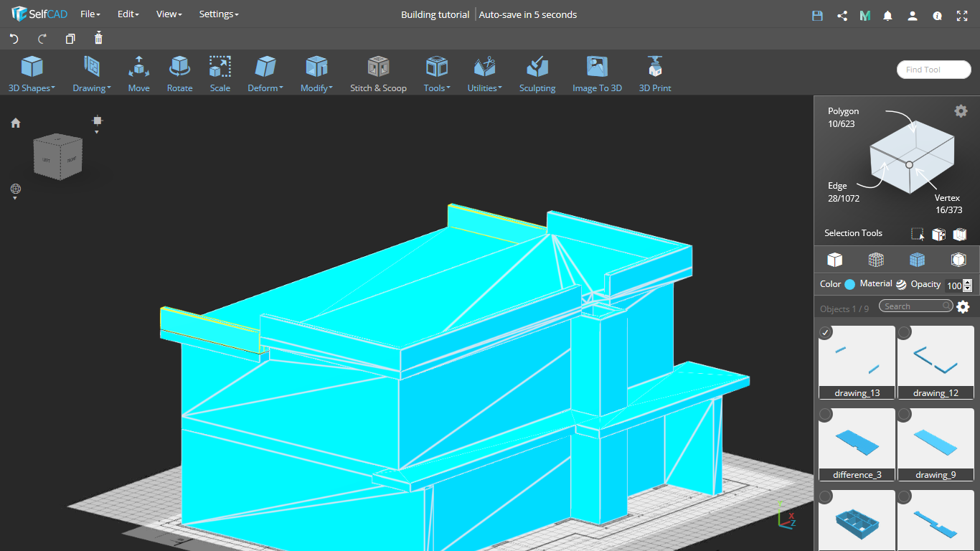This screenshot has height=551, width=980.
Task: Copy the selected object
Action: pos(70,39)
